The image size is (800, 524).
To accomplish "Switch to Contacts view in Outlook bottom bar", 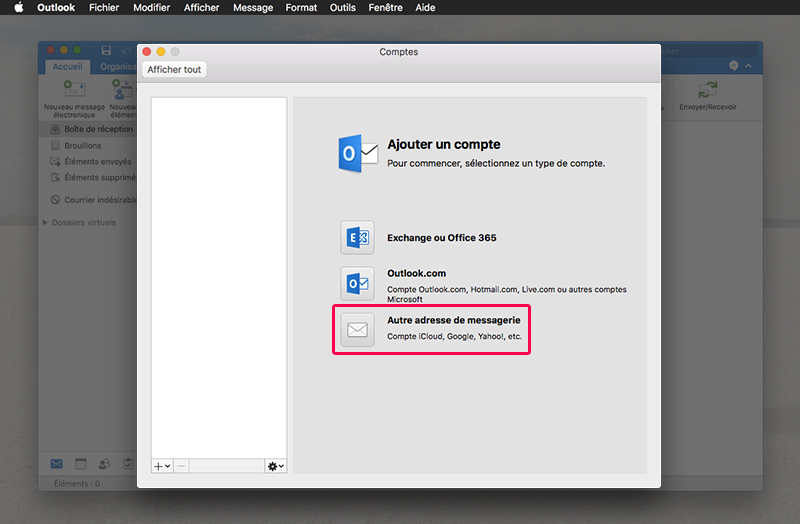I will point(105,464).
